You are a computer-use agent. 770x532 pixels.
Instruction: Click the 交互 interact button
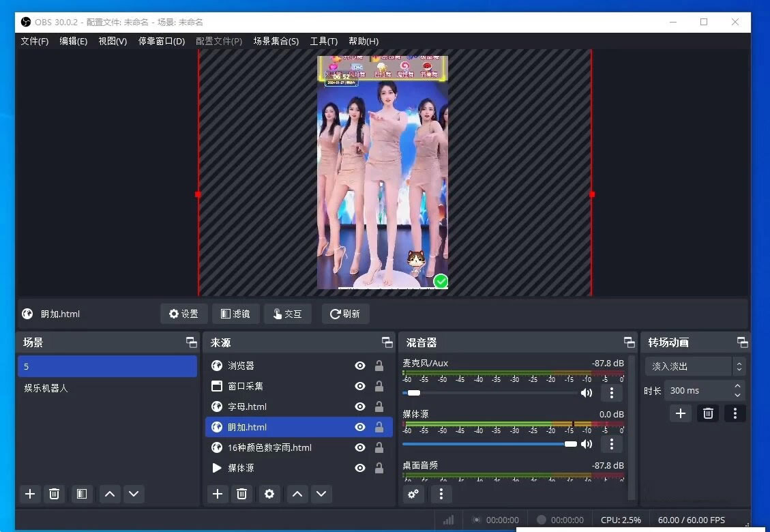coord(287,314)
